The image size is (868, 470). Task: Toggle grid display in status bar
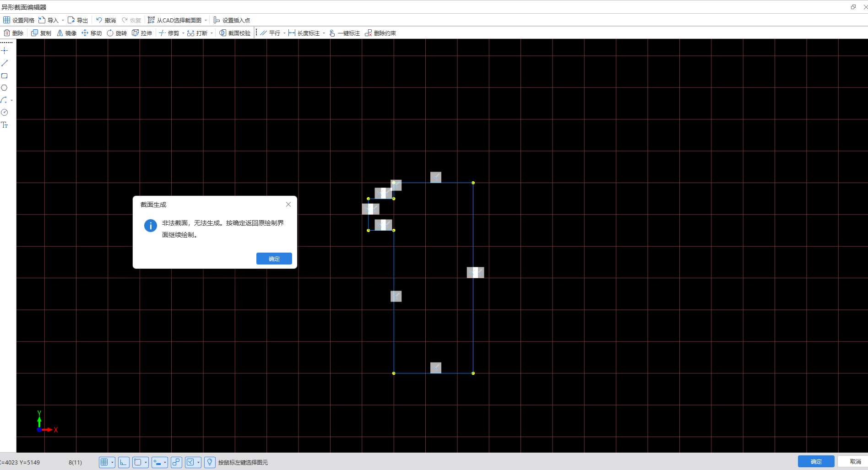click(104, 462)
